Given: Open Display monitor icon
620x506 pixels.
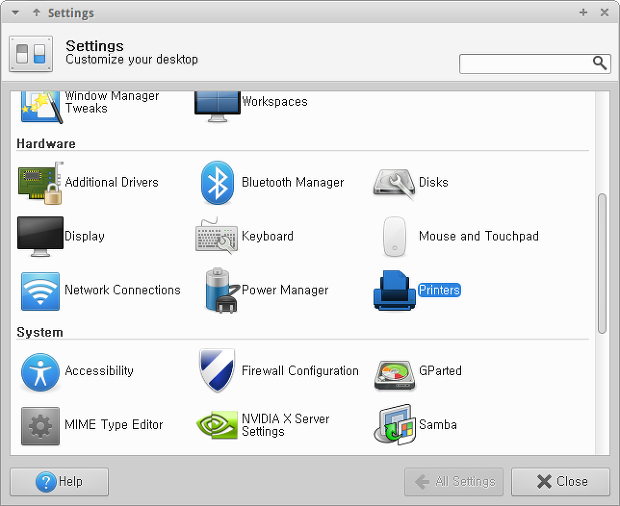Looking at the screenshot, I should pos(40,236).
